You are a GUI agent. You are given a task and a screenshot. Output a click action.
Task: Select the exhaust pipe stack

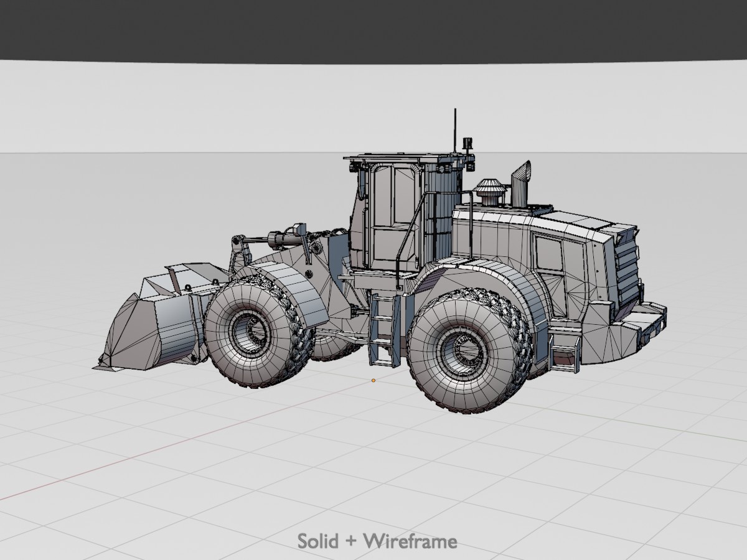(520, 182)
